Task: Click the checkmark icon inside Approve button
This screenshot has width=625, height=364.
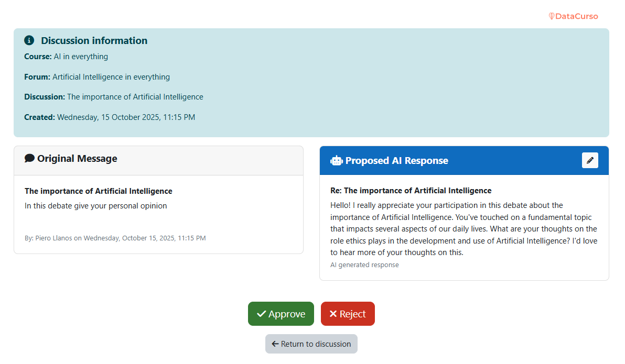Action: (261, 314)
